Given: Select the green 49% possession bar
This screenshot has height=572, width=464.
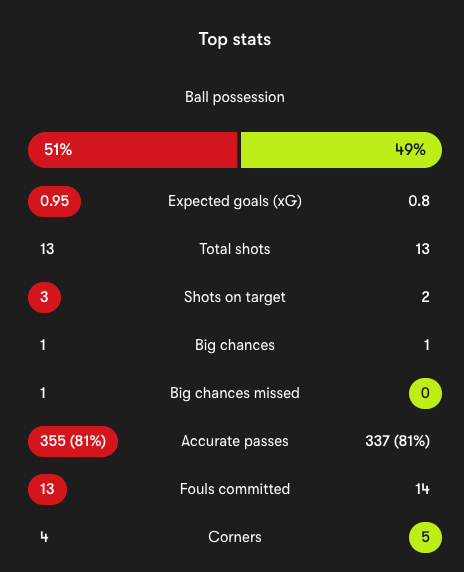Looking at the screenshot, I should (341, 150).
